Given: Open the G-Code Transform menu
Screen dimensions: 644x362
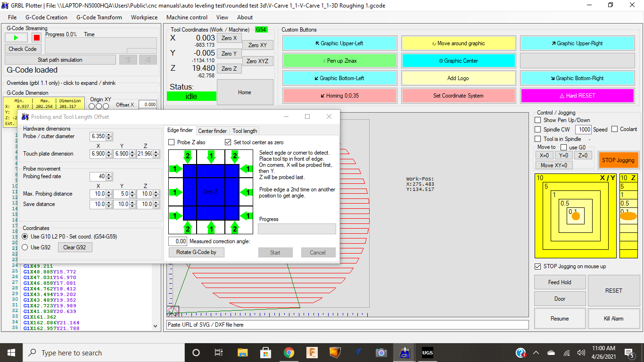Looking at the screenshot, I should coord(99,17).
